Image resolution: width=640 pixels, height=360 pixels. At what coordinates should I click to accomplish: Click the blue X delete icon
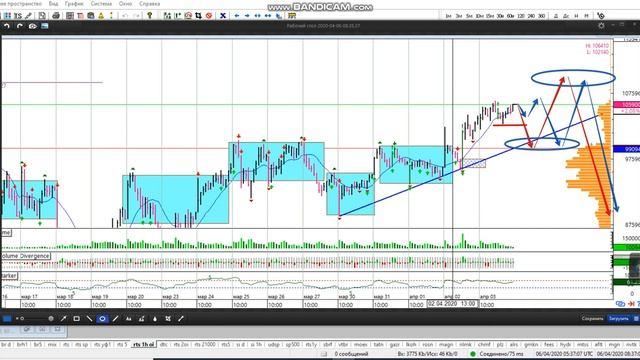tap(223, 16)
